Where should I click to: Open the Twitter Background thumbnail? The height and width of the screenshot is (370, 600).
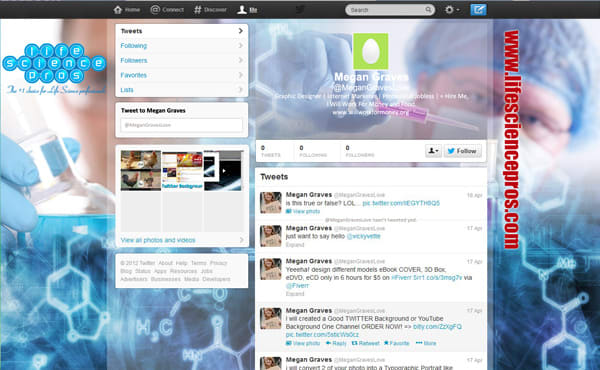(x=182, y=170)
